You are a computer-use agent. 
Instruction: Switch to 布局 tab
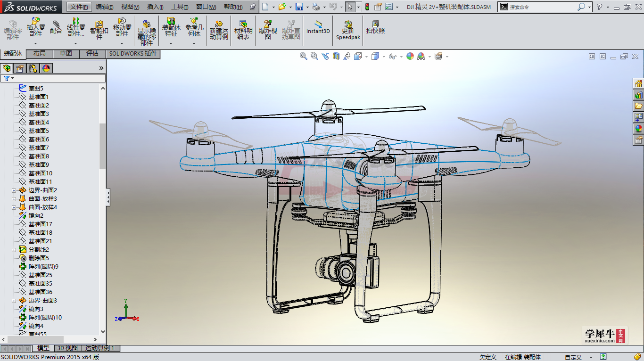pyautogui.click(x=40, y=54)
